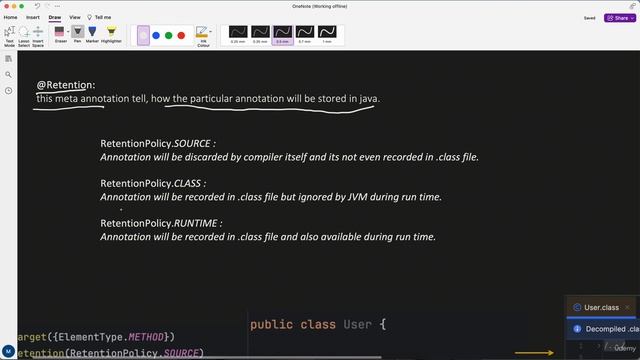Image resolution: width=640 pixels, height=360 pixels.
Task: Activate the Insert Space tool
Action: pos(38,37)
